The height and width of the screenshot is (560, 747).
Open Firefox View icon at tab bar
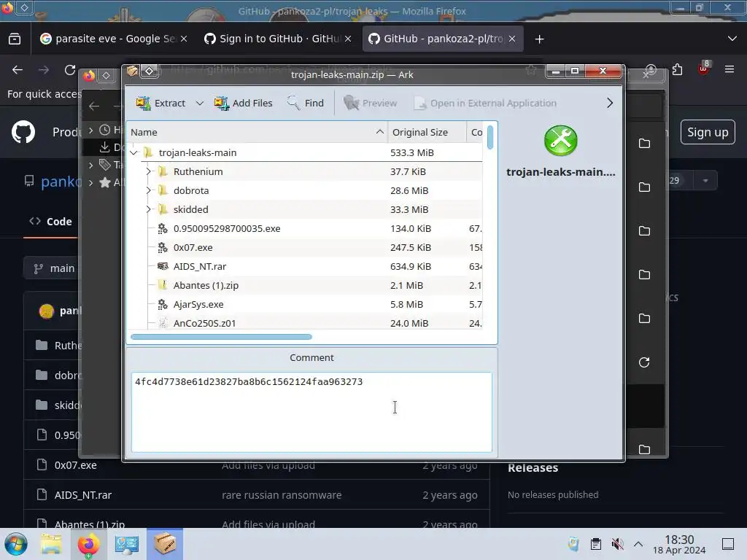(15, 39)
